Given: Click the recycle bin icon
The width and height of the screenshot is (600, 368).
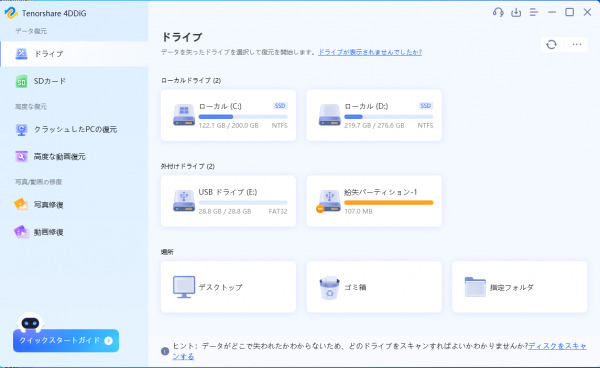Looking at the screenshot, I should pyautogui.click(x=329, y=288).
